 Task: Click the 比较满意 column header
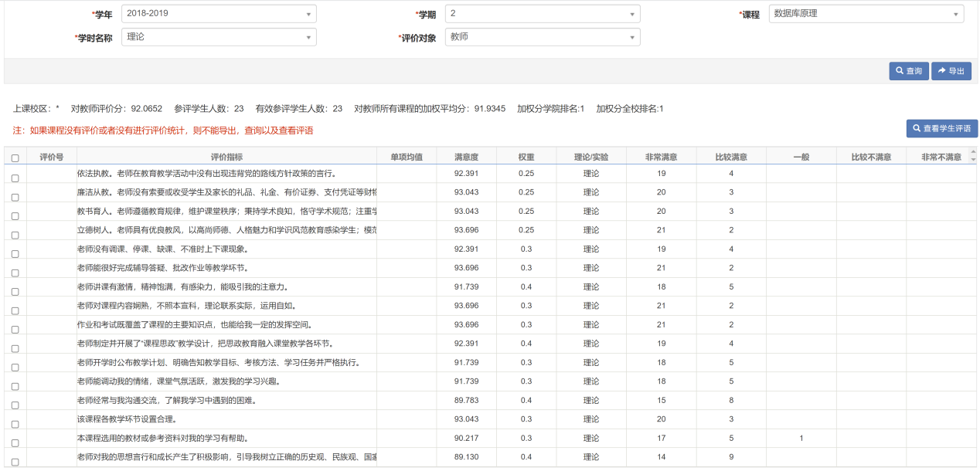(x=731, y=157)
